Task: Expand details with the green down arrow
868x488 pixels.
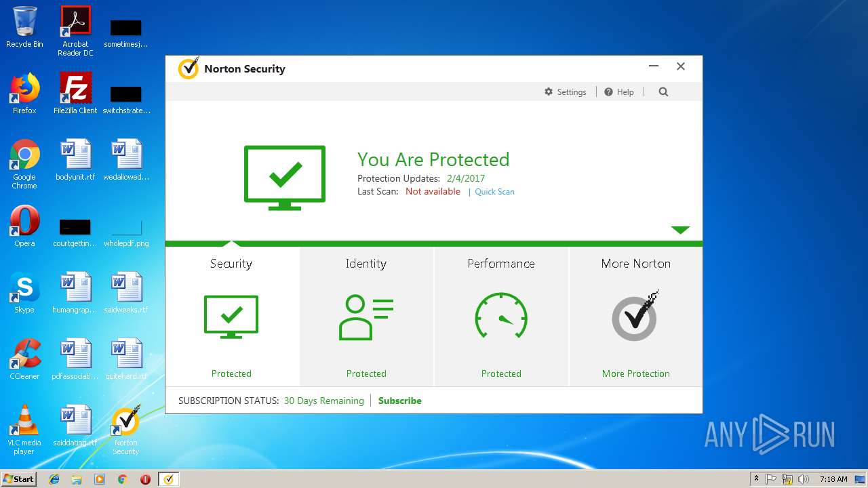Action: [x=680, y=230]
